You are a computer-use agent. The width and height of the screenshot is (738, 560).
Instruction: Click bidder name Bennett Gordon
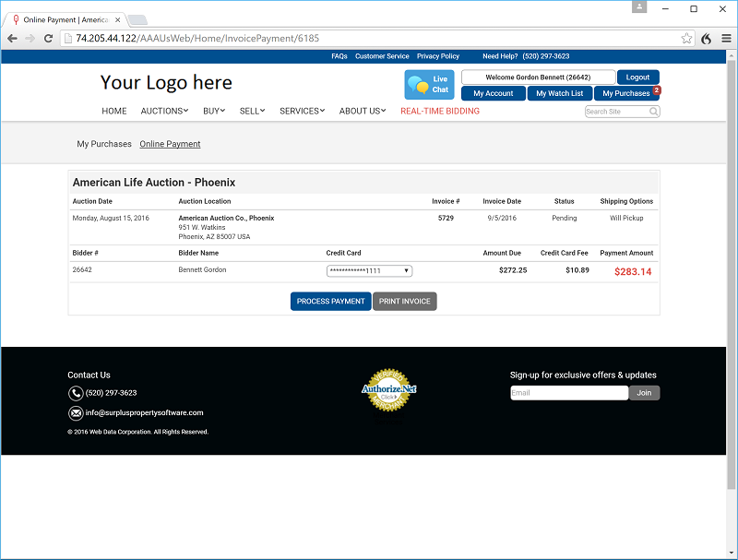[x=202, y=269]
